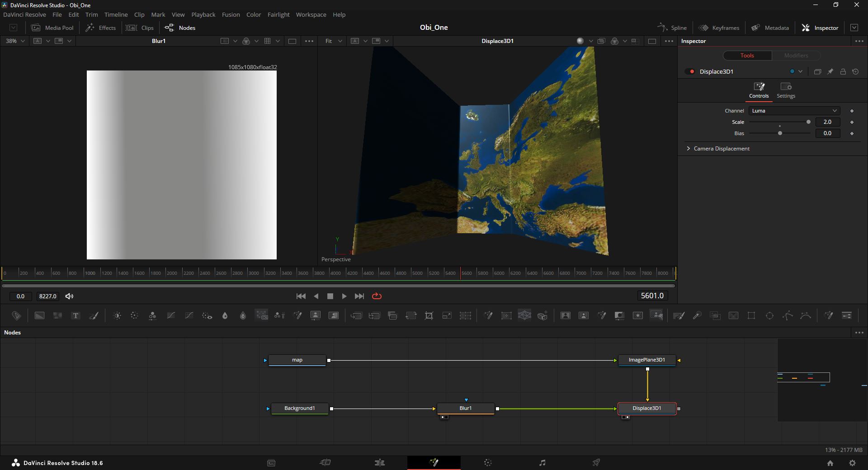Open the Effects library panel
This screenshot has width=868, height=470.
pos(101,28)
